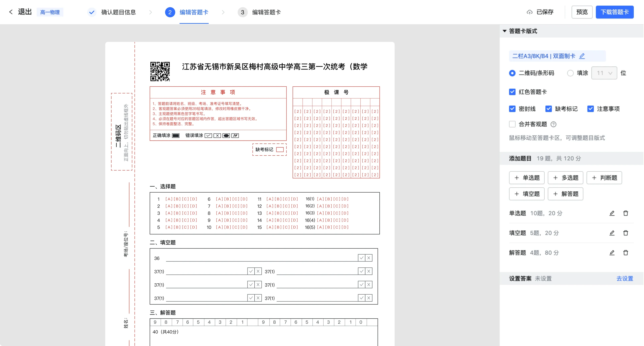The width and height of the screenshot is (644, 346).
Task: Click the 三、解答题 section heading
Action: 163,313
